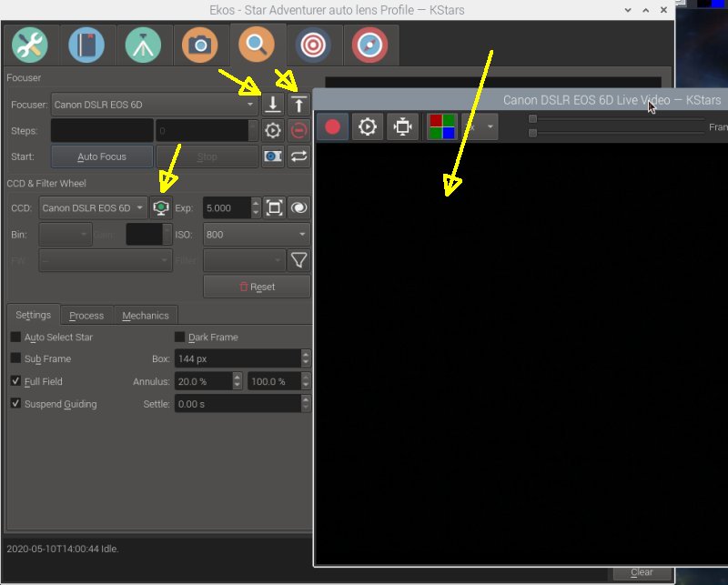728x585 pixels.
Task: Start framing loop with the repeat arrows icon
Action: click(298, 156)
